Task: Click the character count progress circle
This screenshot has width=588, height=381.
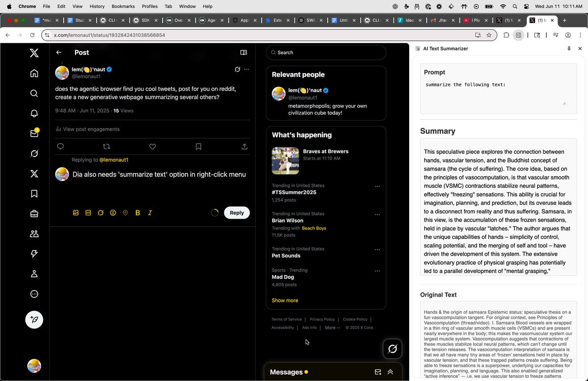Action: [215, 212]
